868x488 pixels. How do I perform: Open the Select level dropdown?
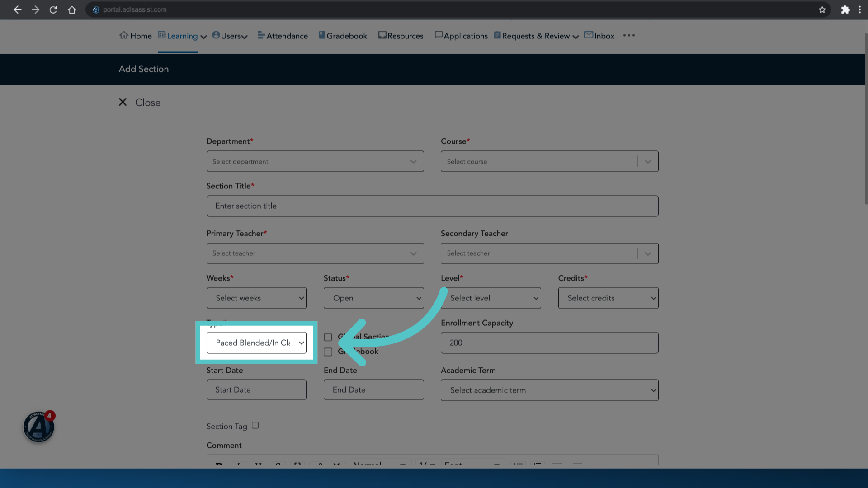[x=491, y=298]
